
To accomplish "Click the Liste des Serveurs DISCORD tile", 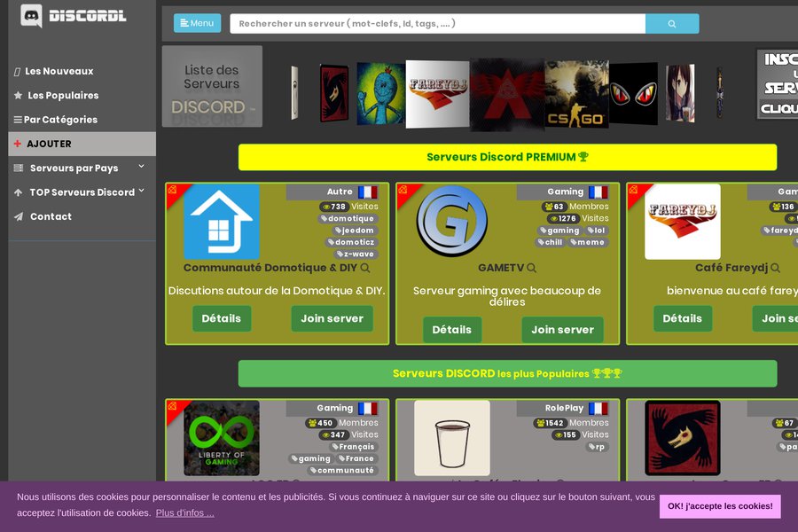I will coord(212,87).
